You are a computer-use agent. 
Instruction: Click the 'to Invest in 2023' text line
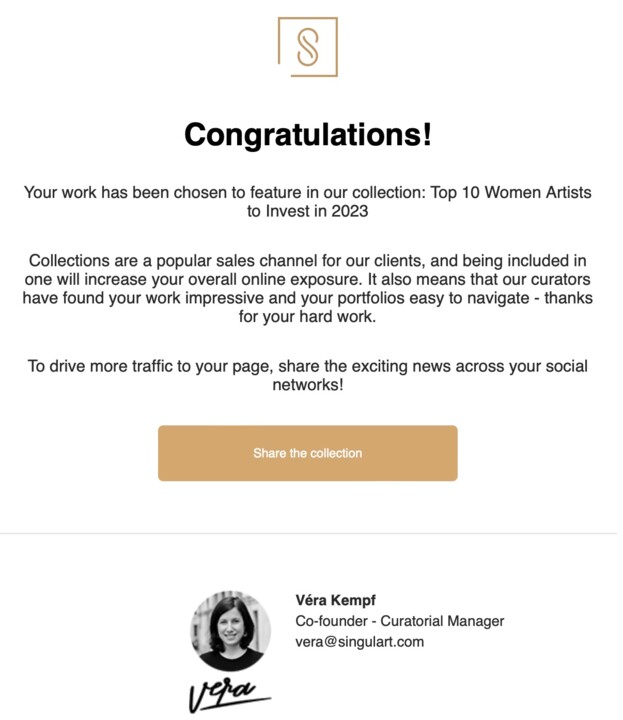tap(308, 211)
